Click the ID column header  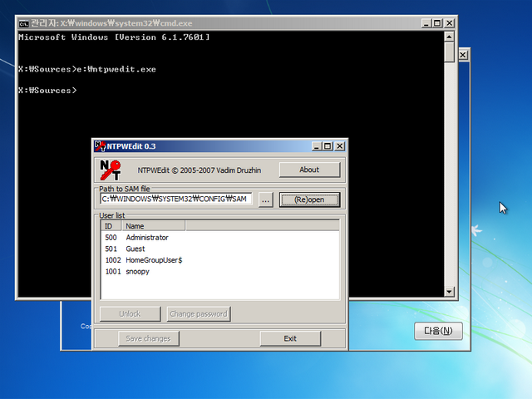pos(111,226)
